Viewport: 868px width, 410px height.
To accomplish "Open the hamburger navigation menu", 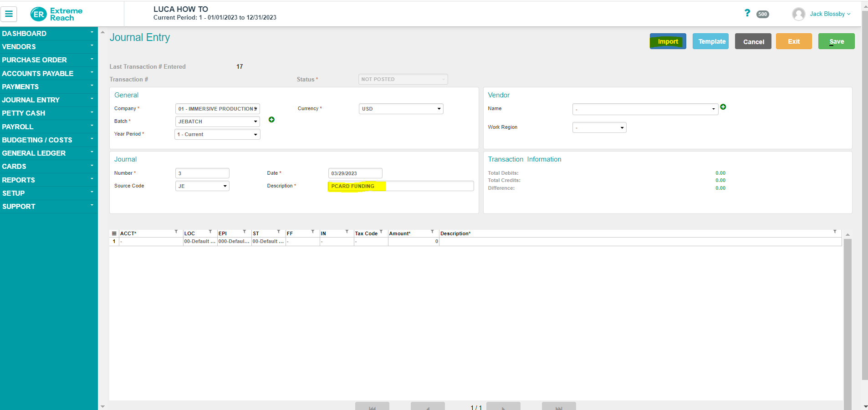I will (x=9, y=14).
